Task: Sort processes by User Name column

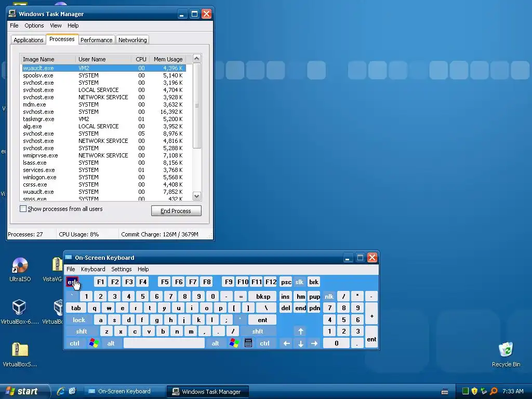Action: pos(103,59)
